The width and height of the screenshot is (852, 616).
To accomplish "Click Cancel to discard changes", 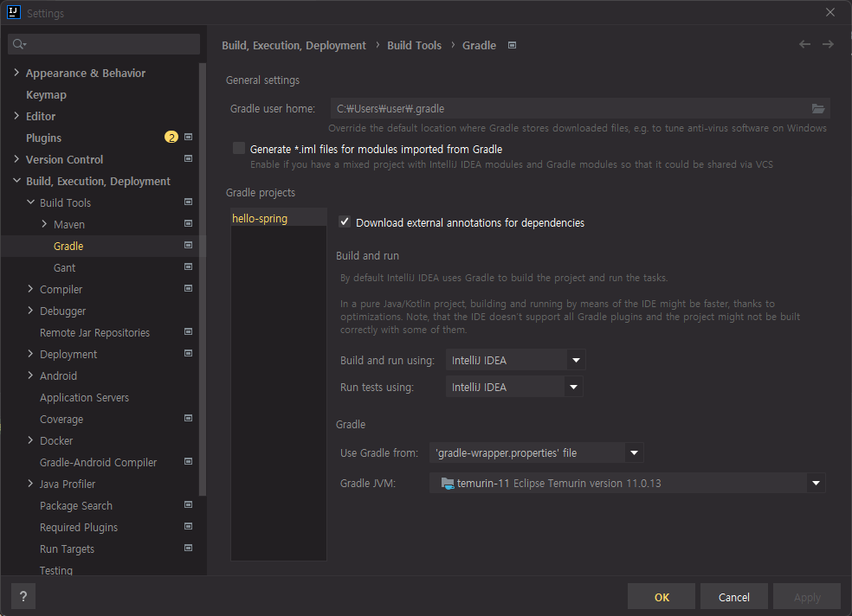I will point(734,596).
